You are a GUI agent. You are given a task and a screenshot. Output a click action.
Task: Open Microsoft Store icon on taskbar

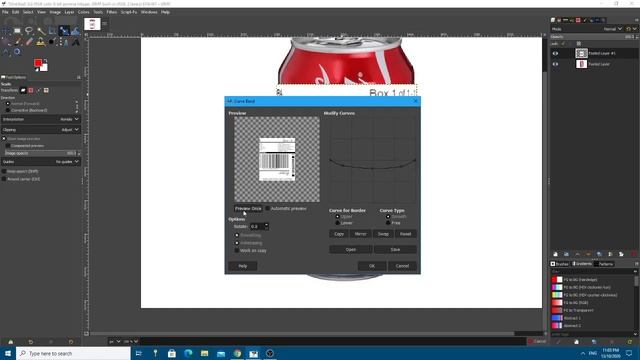point(172,353)
